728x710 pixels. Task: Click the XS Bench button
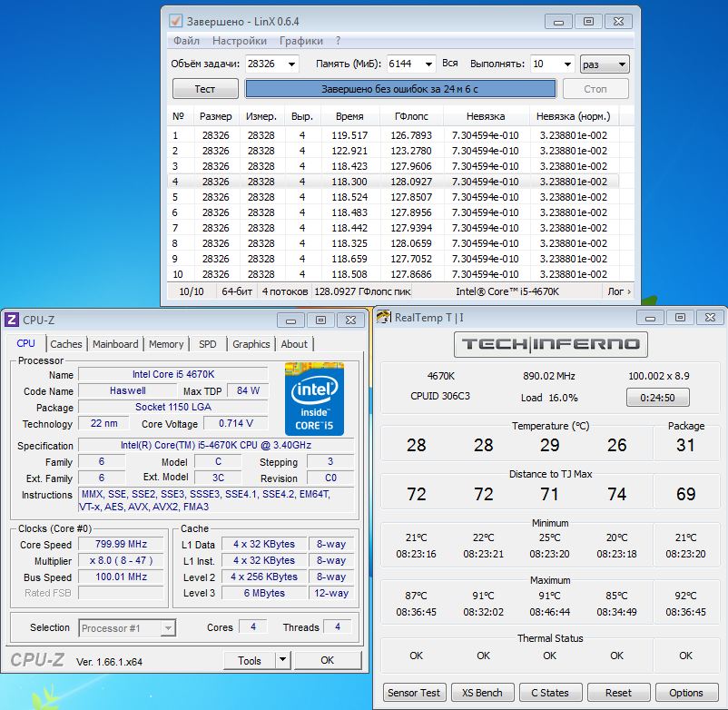(x=482, y=693)
